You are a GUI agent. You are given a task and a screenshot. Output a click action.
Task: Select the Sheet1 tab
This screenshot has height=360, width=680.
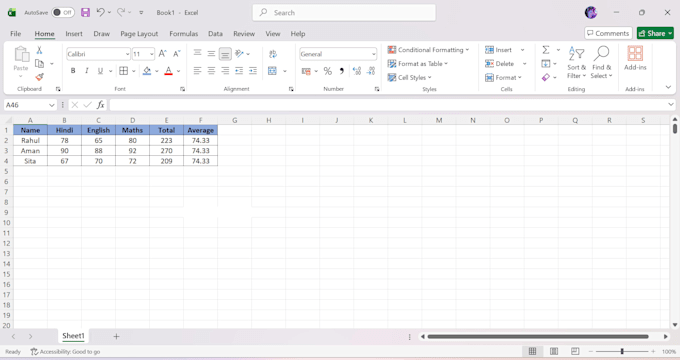click(73, 336)
